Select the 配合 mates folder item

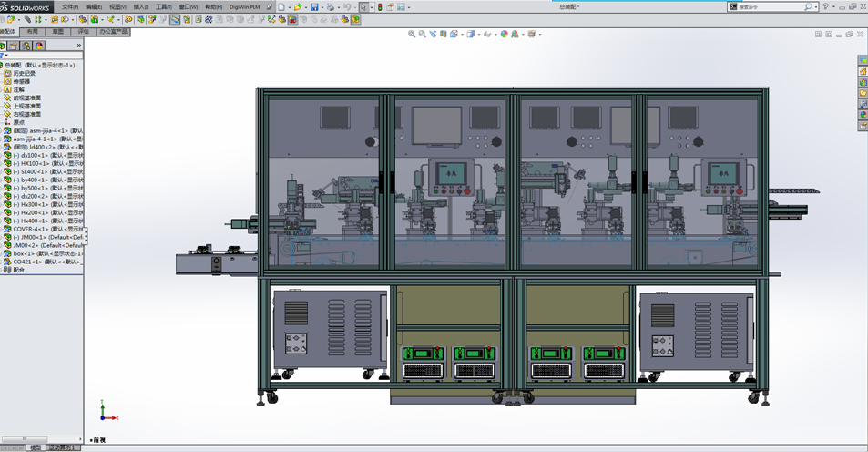coord(19,270)
